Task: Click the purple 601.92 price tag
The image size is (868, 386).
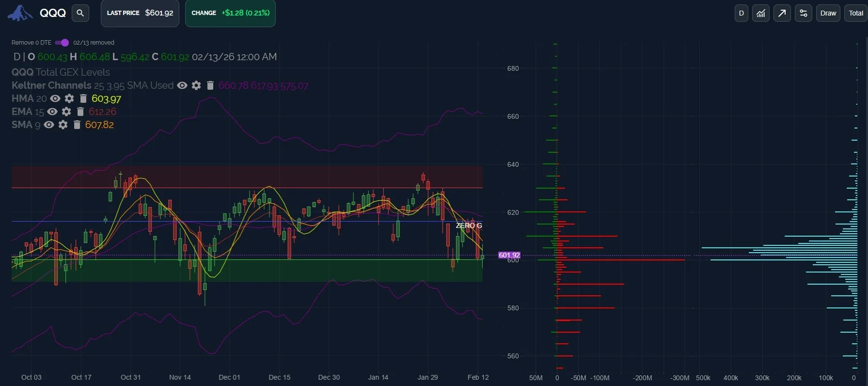Action: tap(509, 255)
